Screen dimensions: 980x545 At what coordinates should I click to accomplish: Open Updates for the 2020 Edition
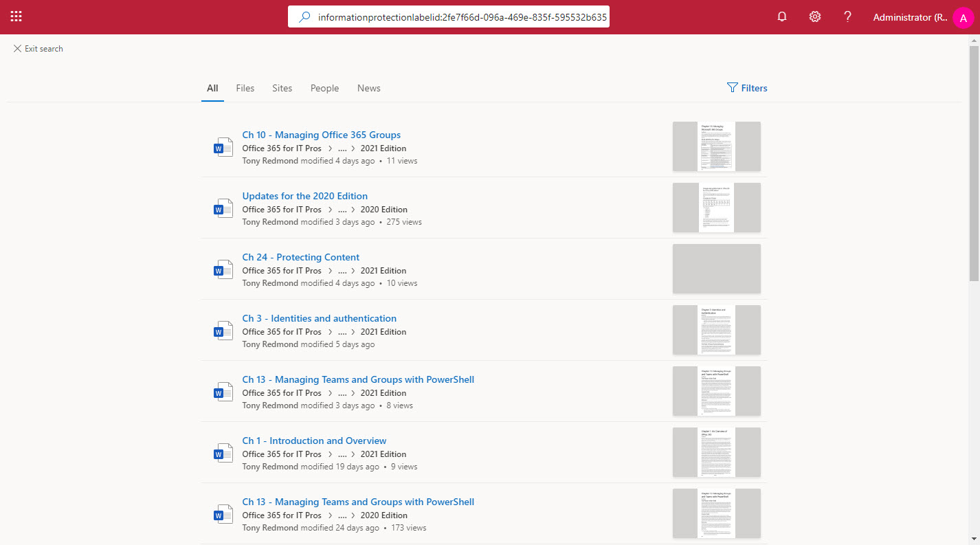(305, 196)
